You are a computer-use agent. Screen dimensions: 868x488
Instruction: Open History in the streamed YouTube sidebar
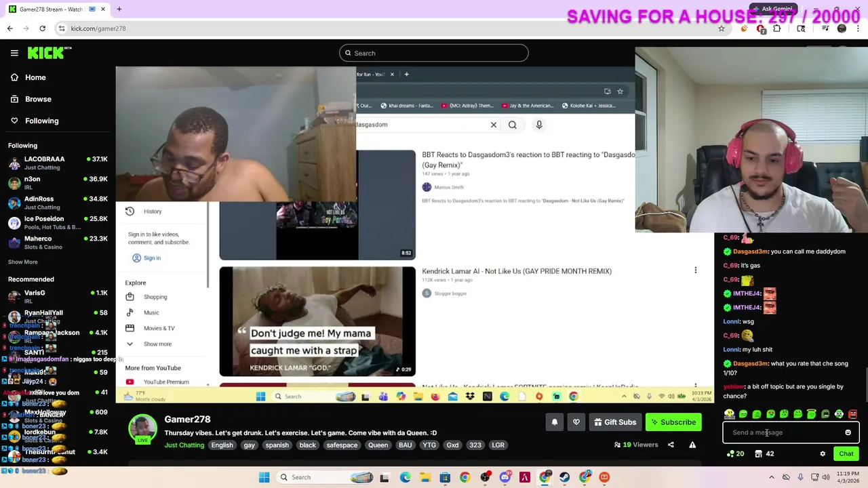(x=145, y=211)
